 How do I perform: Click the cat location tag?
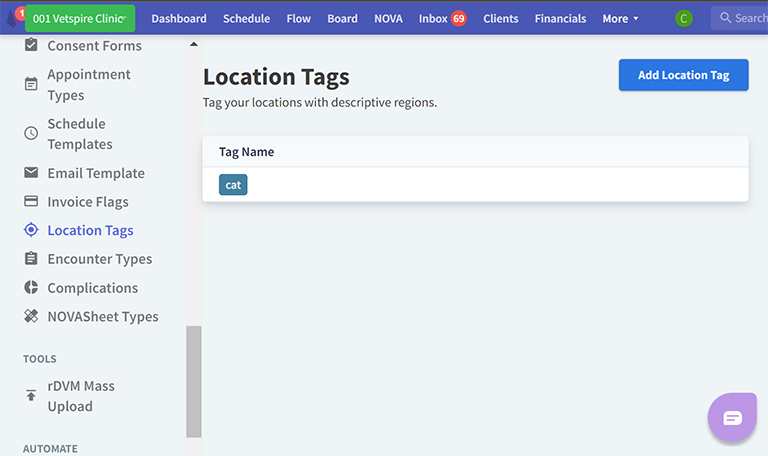coord(233,185)
